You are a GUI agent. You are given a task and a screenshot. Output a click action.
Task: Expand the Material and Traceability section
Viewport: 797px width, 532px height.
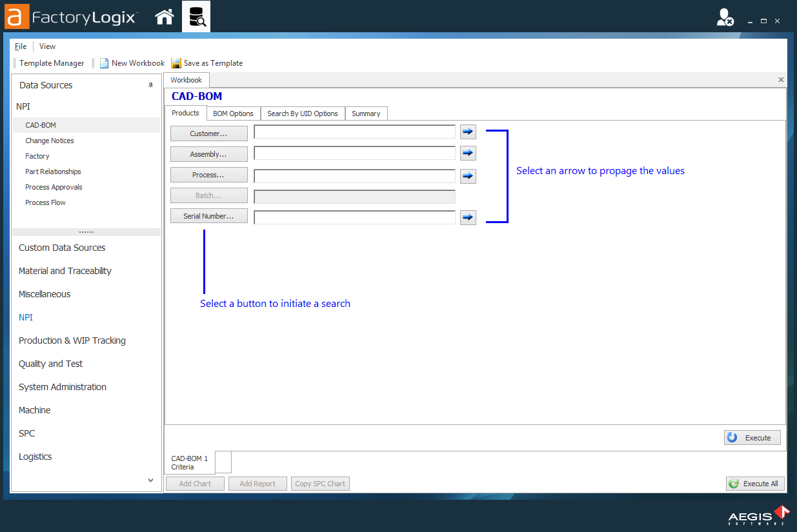coord(65,271)
